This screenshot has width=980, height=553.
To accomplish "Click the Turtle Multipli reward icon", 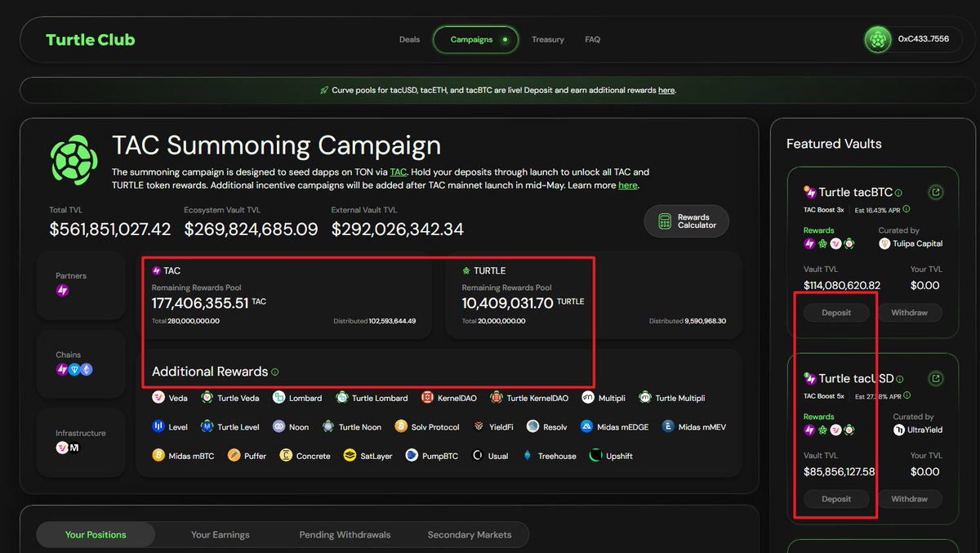I will [645, 398].
